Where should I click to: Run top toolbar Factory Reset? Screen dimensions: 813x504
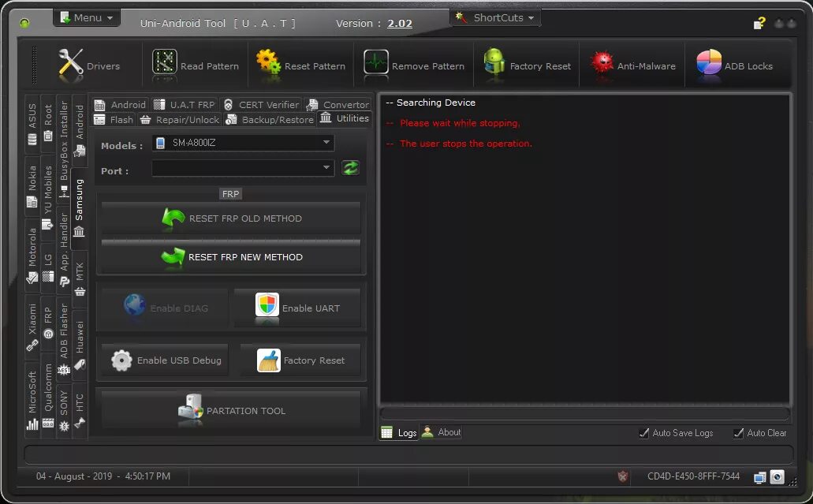coord(527,65)
